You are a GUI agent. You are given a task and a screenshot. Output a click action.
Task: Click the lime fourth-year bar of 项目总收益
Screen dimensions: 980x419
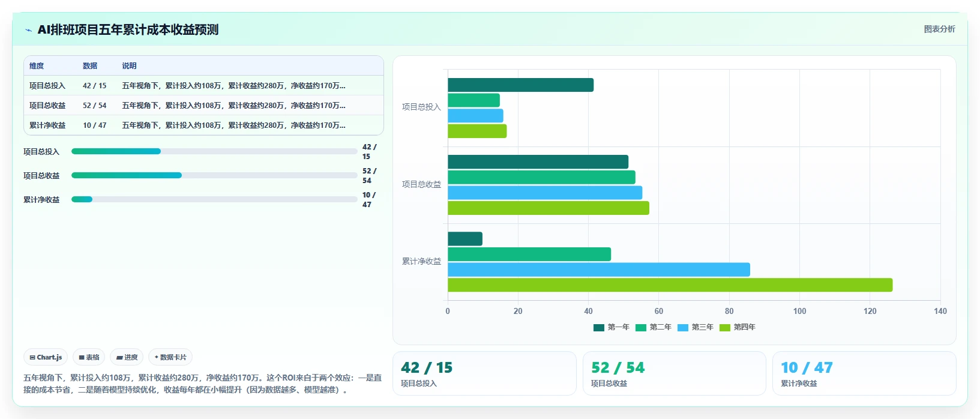549,208
